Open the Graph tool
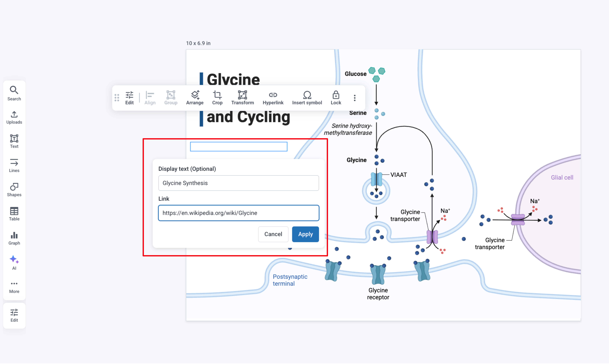 point(14,238)
